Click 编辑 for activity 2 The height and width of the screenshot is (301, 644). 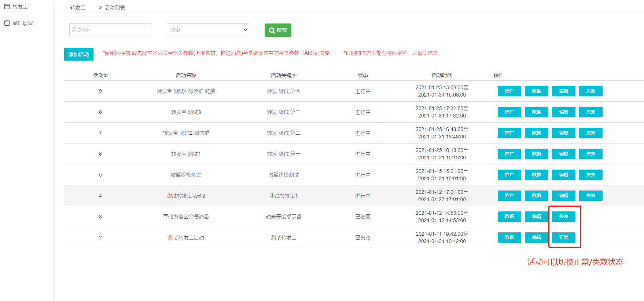coord(536,237)
